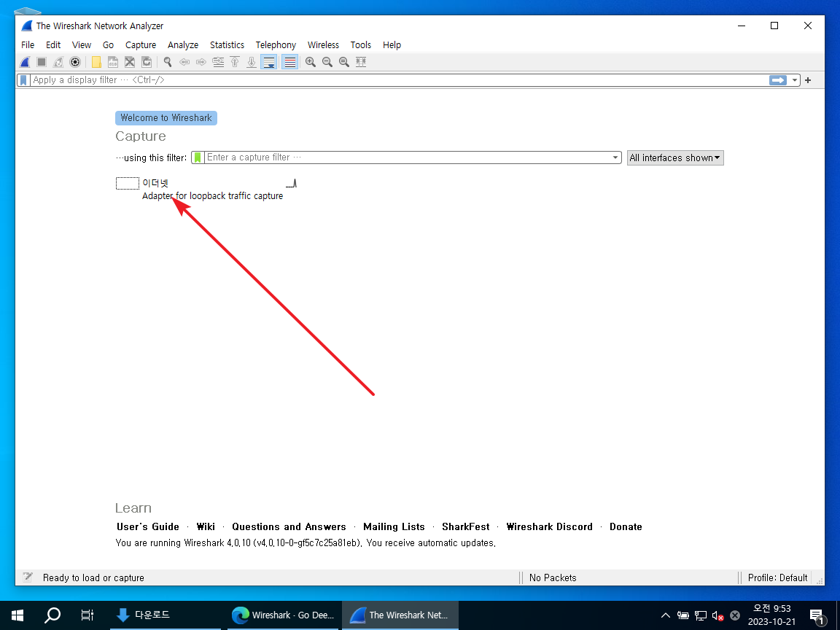Open the Statistics menu

tap(227, 45)
